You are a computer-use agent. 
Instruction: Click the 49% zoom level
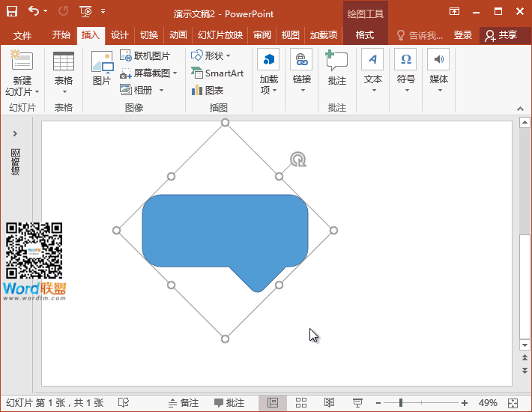[x=488, y=402]
